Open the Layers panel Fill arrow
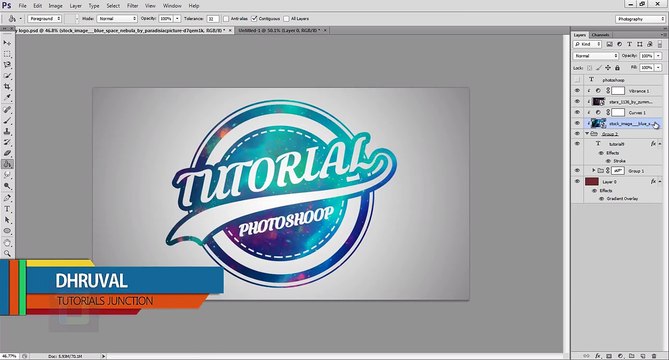The image size is (669, 360). tap(658, 68)
